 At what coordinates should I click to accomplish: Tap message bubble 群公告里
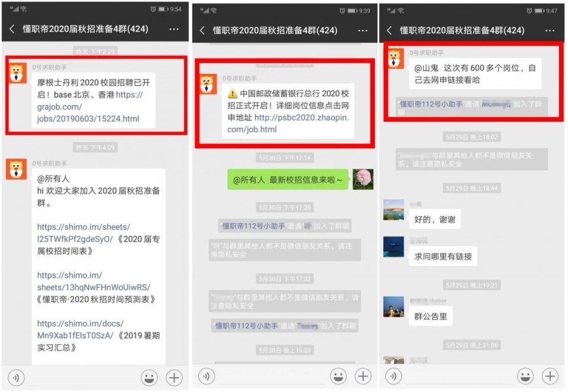point(431,316)
